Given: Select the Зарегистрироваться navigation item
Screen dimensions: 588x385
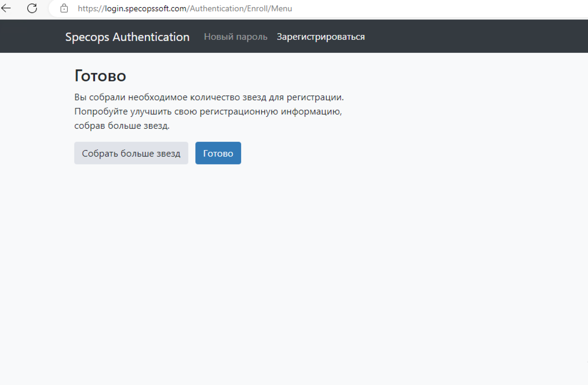Looking at the screenshot, I should (x=321, y=37).
